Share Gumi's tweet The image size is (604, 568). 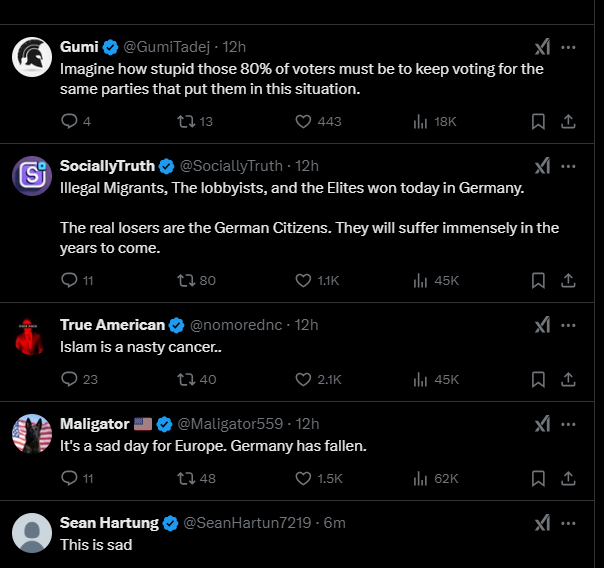(x=568, y=121)
